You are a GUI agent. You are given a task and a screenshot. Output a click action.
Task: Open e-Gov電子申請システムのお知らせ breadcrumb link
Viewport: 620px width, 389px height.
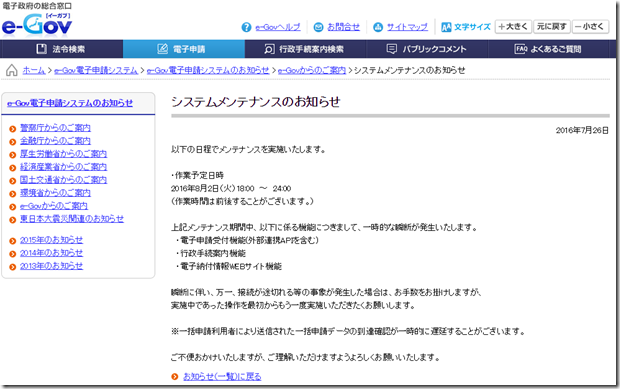pos(208,70)
